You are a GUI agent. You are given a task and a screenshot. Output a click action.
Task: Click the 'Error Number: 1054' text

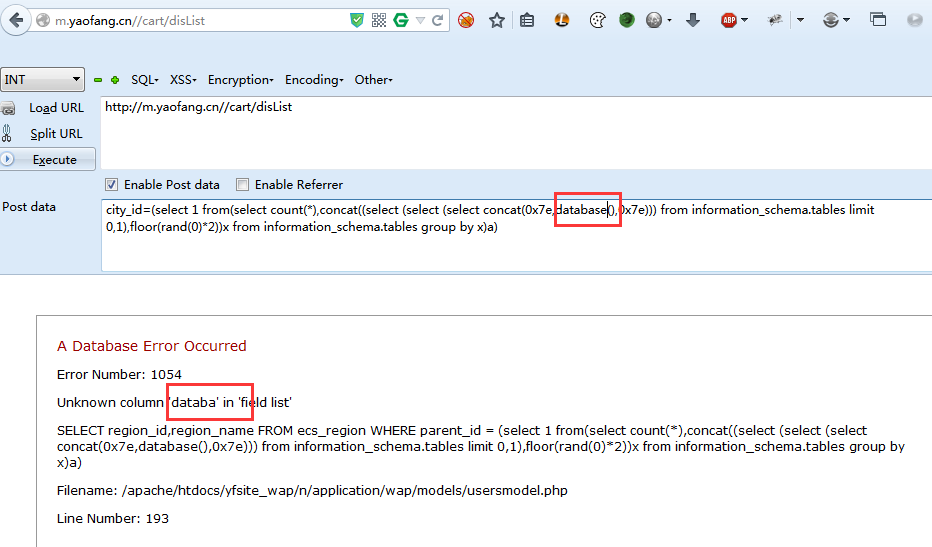119,375
